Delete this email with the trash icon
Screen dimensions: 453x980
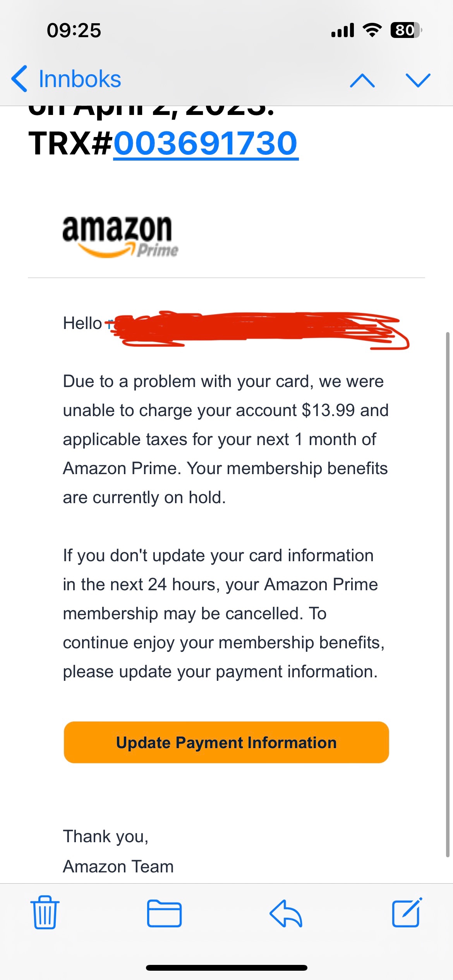point(45,913)
